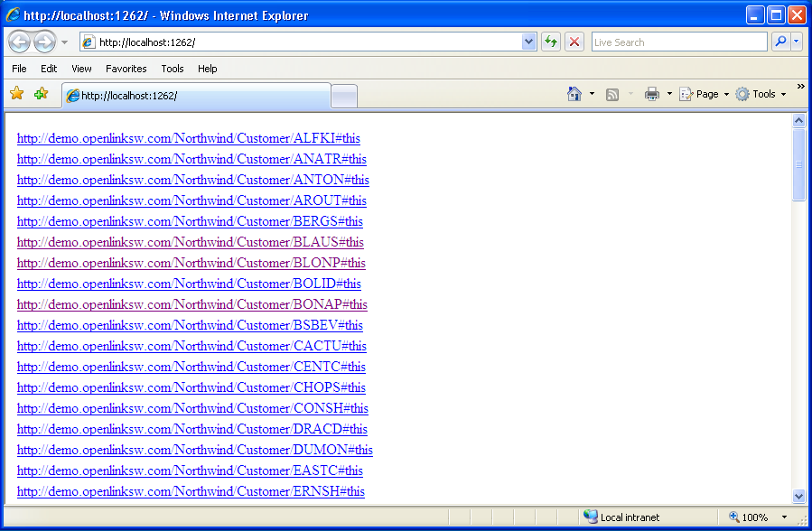Open Favorites Center star icon

16,94
